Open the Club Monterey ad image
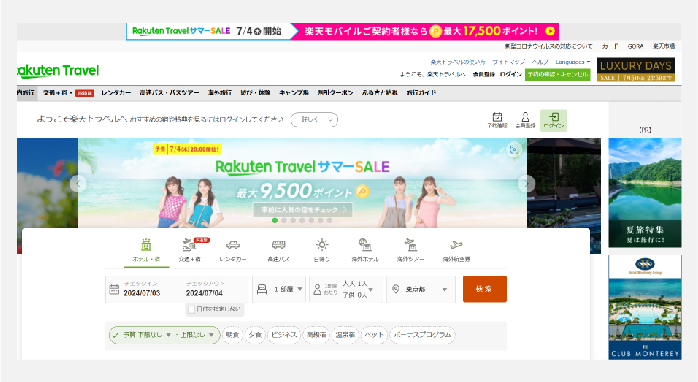698x382 pixels. pyautogui.click(x=645, y=307)
